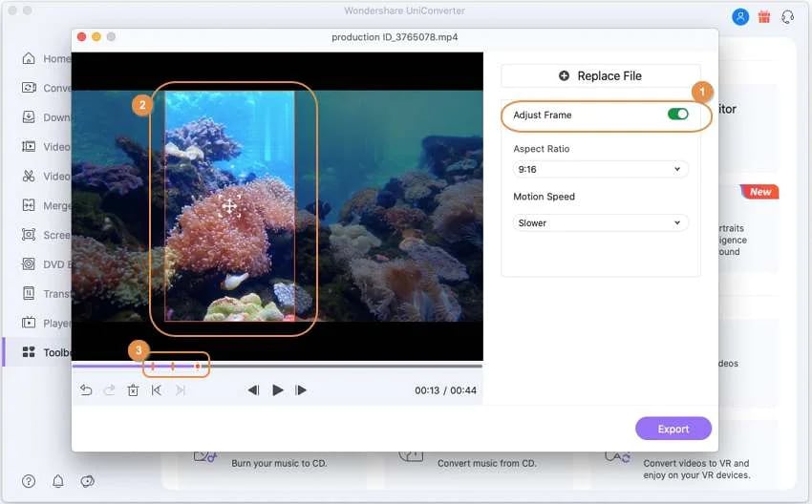This screenshot has width=812, height=504.
Task: Click the feedback chat icon at bottom-left
Action: pos(88,481)
